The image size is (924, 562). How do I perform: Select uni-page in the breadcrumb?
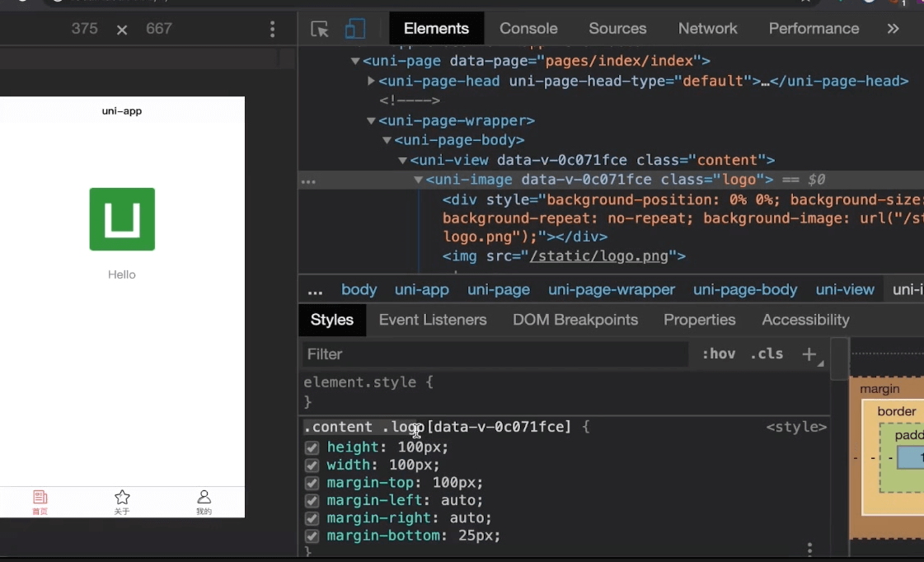click(x=499, y=290)
